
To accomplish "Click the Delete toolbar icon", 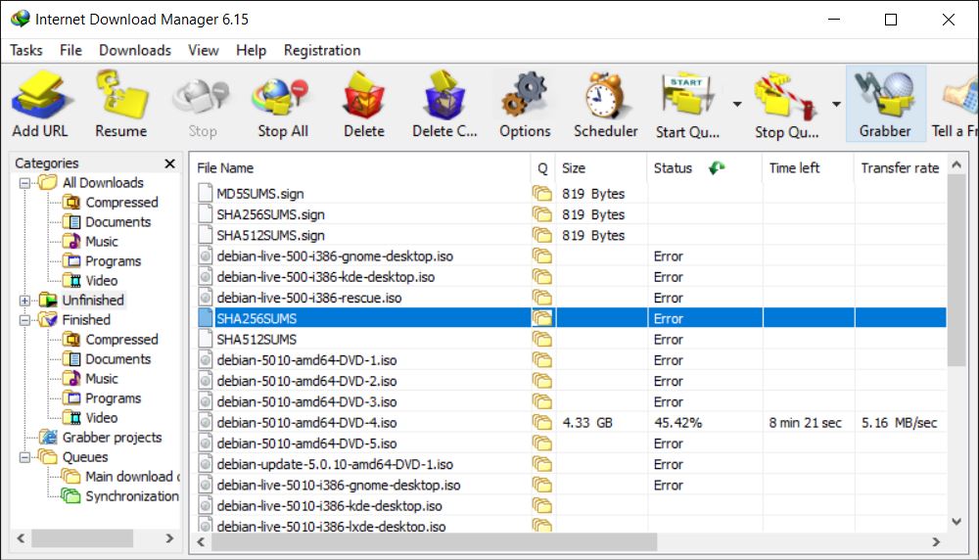I will (363, 96).
